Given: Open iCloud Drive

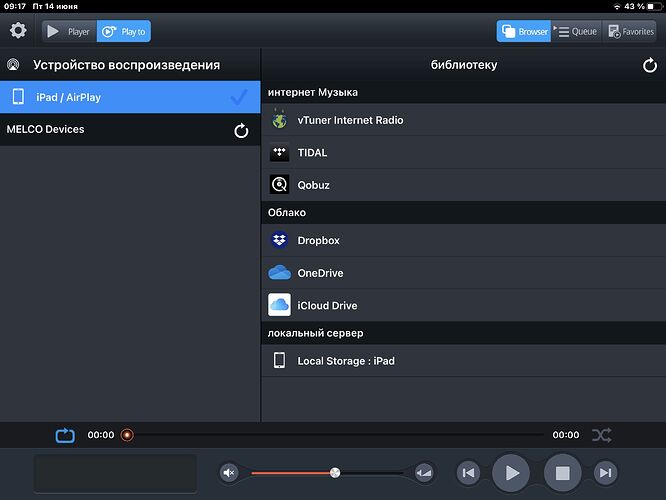Looking at the screenshot, I should [464, 305].
